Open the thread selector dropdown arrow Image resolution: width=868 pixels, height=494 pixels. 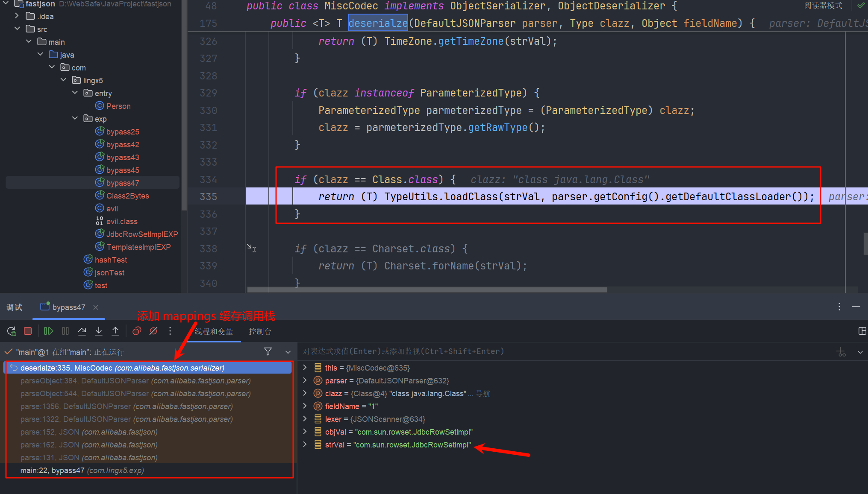tap(288, 352)
